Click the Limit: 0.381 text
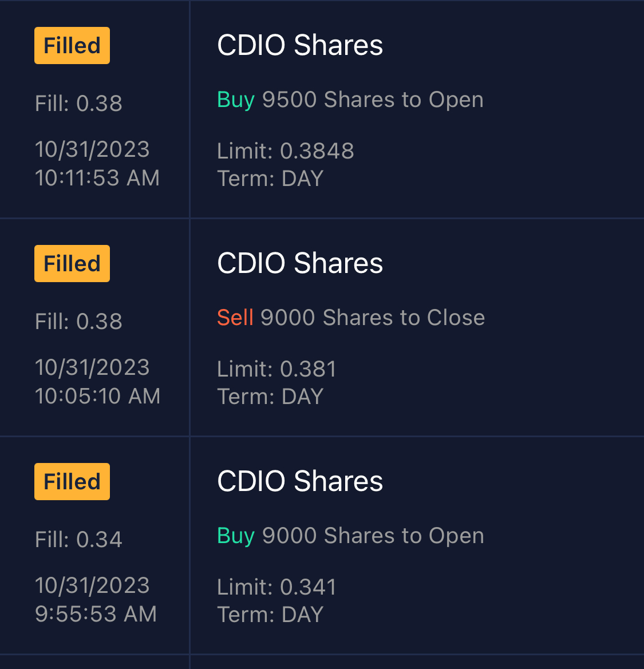The height and width of the screenshot is (669, 644). [x=276, y=369]
